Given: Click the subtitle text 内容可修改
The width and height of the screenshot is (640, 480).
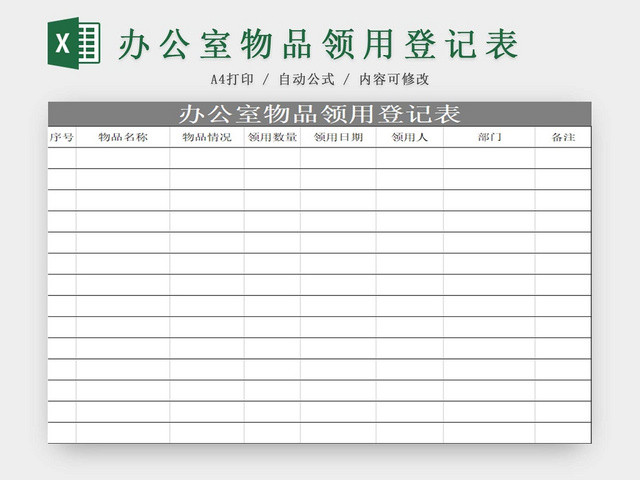Looking at the screenshot, I should 394,79.
